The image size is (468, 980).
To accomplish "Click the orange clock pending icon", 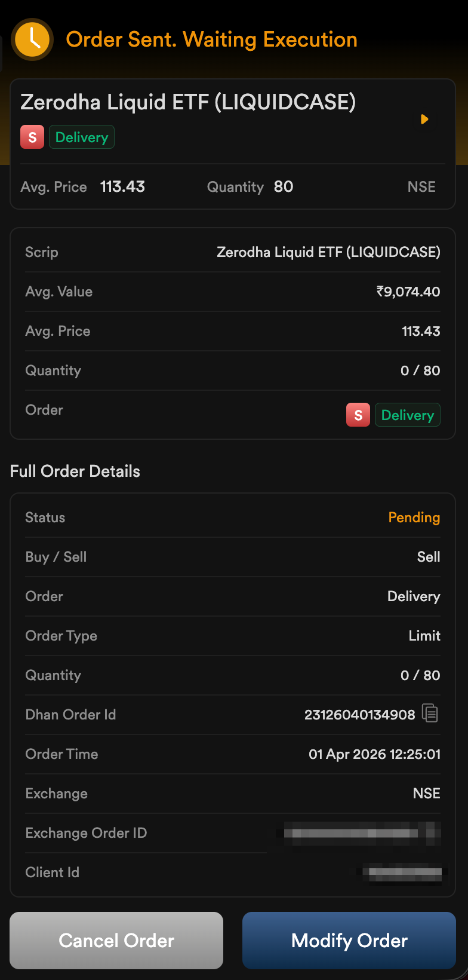I will tap(33, 39).
